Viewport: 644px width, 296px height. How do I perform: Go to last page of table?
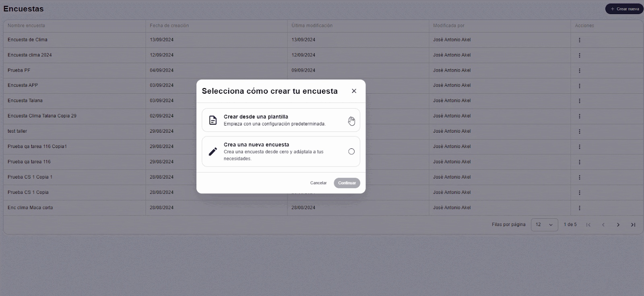633,225
